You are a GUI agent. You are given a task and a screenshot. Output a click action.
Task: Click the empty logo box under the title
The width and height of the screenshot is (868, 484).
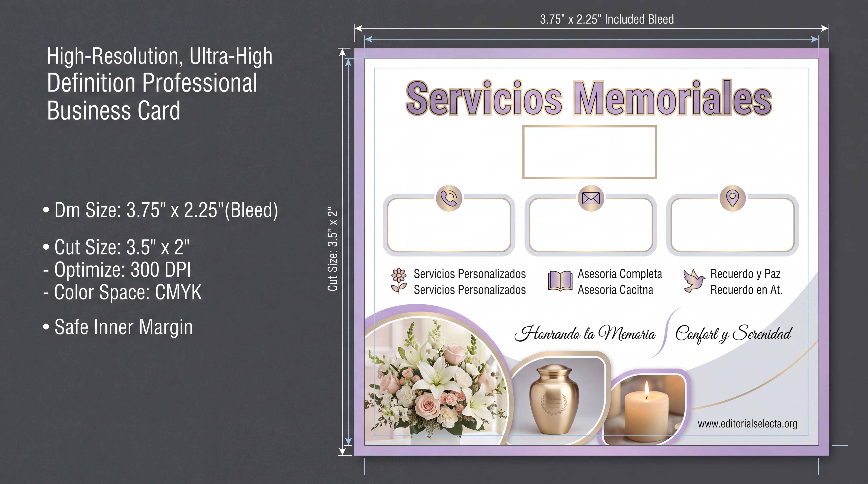click(590, 152)
